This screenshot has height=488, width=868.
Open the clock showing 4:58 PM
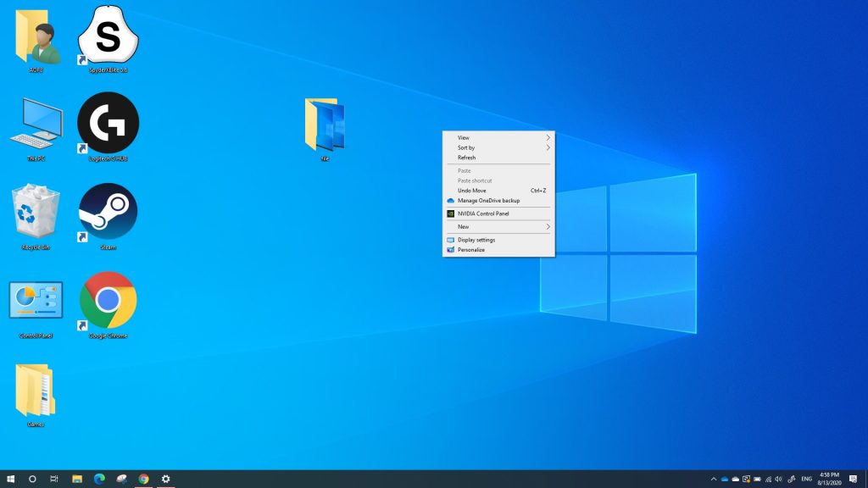(x=829, y=480)
